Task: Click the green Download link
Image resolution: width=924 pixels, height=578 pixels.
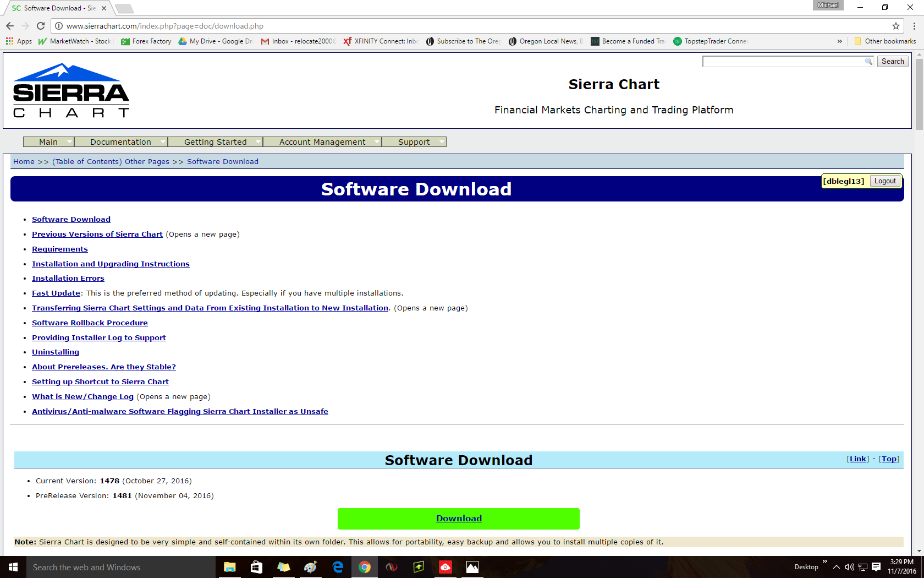Action: pyautogui.click(x=459, y=519)
